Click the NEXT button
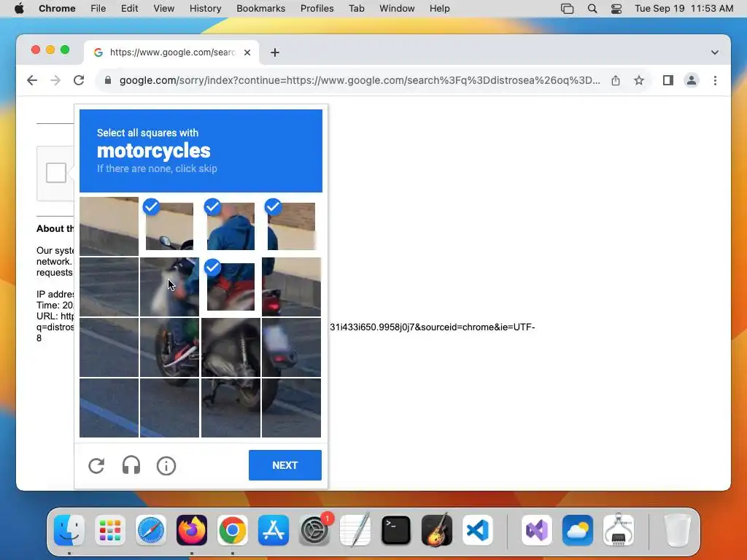 tap(285, 465)
